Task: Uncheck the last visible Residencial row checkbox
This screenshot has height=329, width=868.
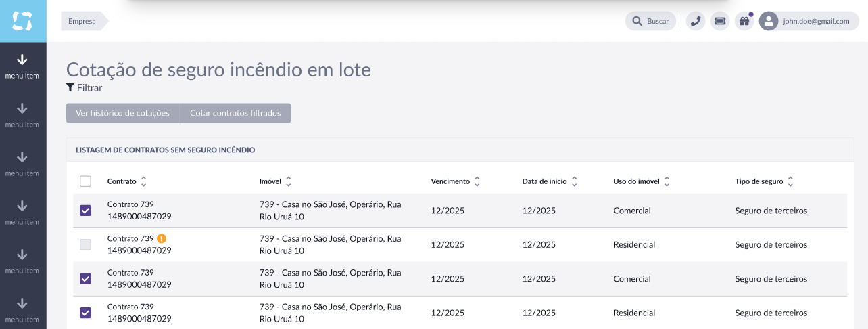Action: (x=85, y=313)
